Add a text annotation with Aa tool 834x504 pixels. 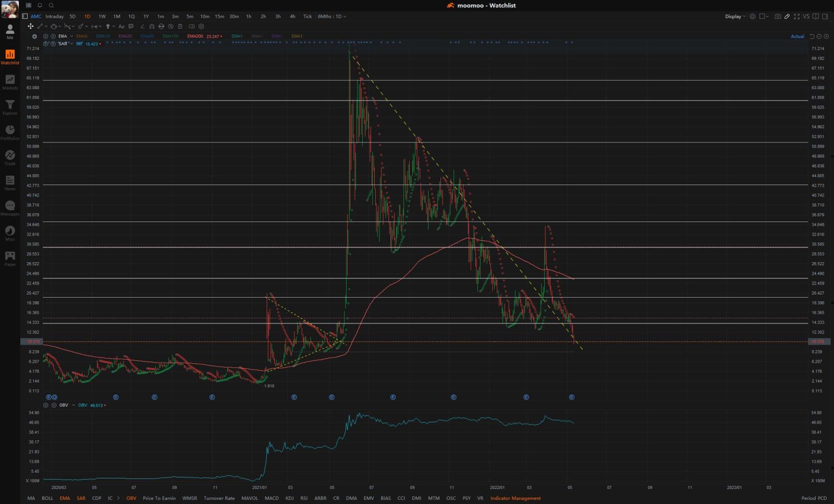pyautogui.click(x=121, y=26)
